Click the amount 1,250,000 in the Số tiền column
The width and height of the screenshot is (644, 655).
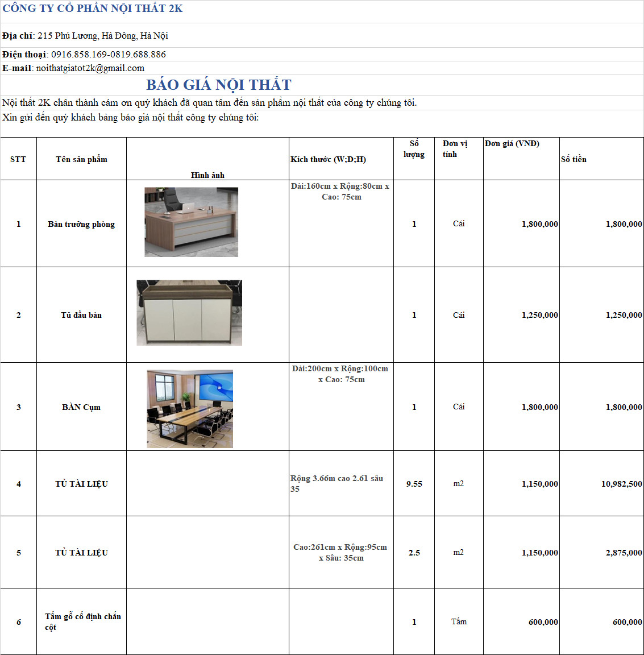(x=624, y=315)
